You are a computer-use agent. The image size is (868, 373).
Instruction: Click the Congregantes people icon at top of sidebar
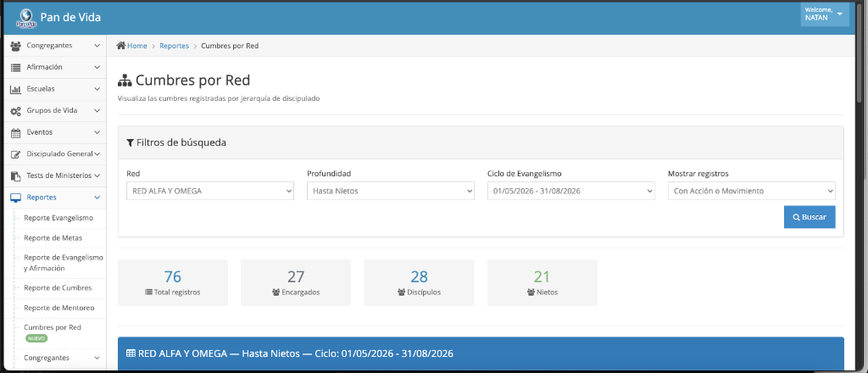15,46
